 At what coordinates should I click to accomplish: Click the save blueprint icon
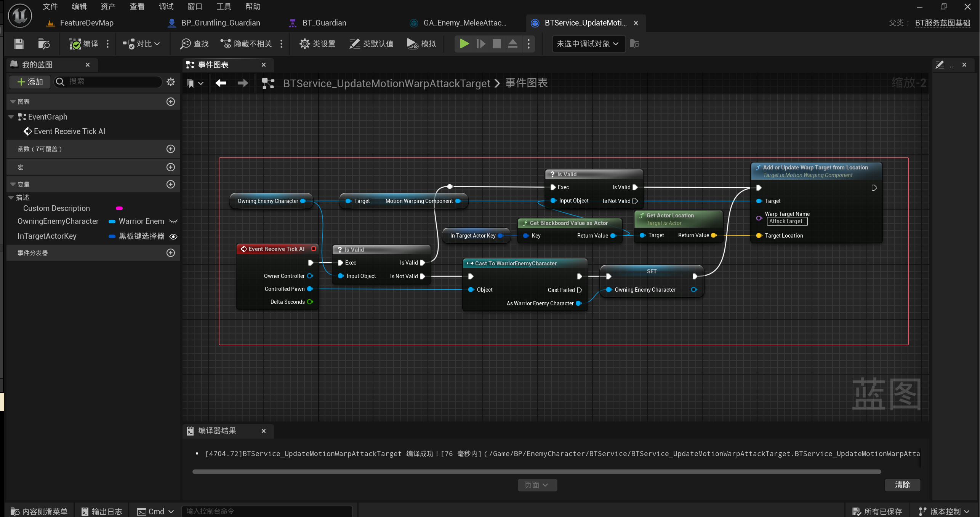[19, 44]
